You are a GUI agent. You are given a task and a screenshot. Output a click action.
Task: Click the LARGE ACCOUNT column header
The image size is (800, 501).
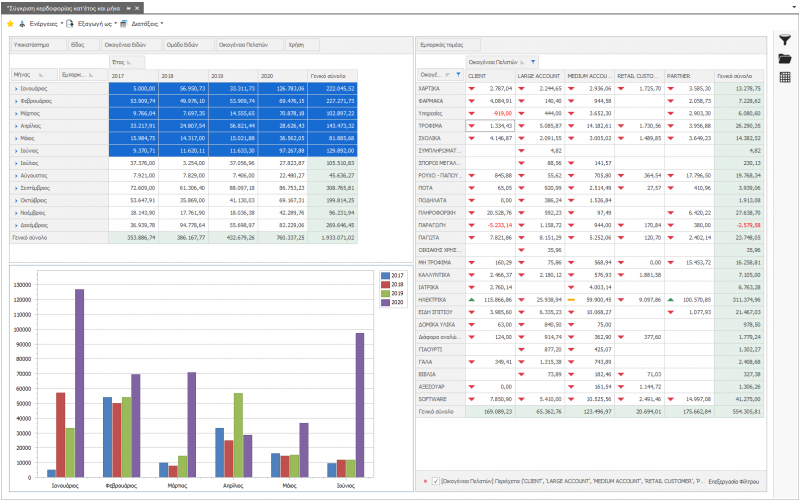[539, 76]
